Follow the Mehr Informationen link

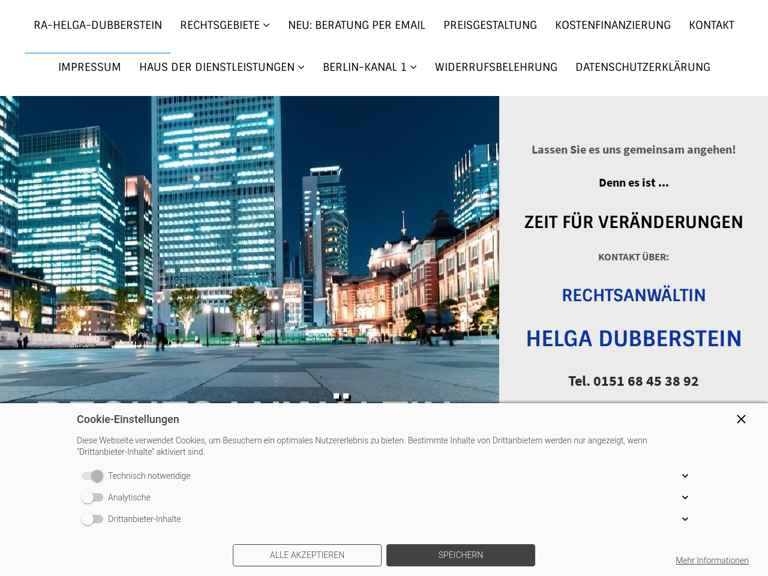pos(712,560)
